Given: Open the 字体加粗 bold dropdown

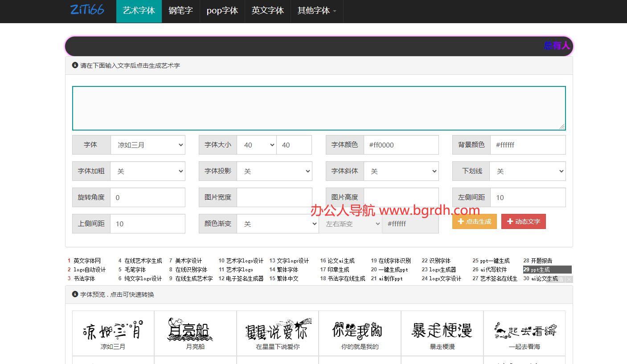Looking at the screenshot, I should tap(148, 171).
